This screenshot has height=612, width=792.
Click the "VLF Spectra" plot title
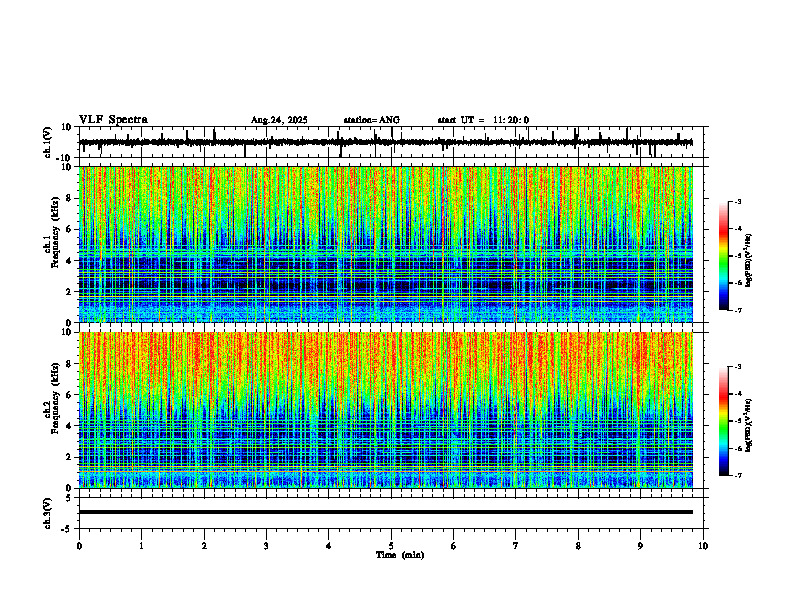point(113,120)
